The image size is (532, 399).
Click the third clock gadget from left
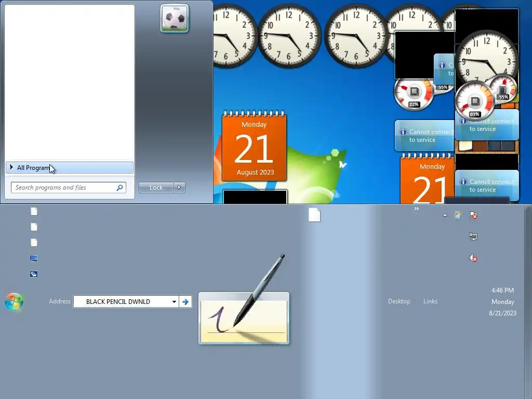click(x=356, y=36)
